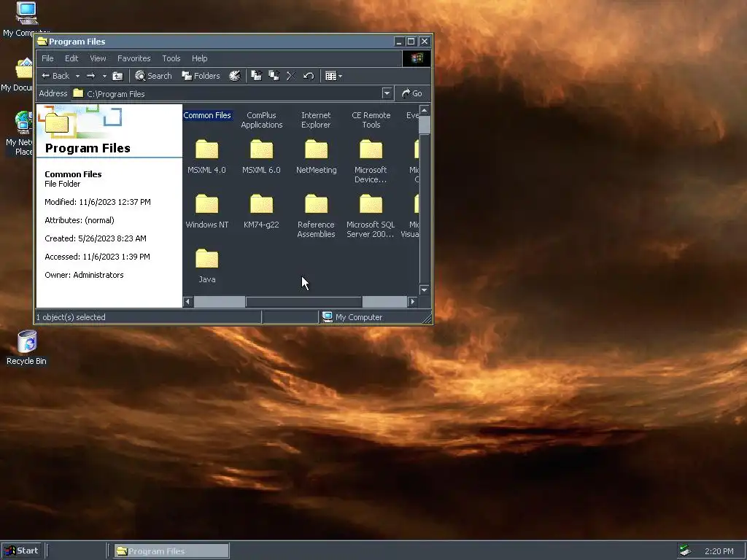Select the Microsoft Device folder icon
The height and width of the screenshot is (560, 747).
point(371,149)
